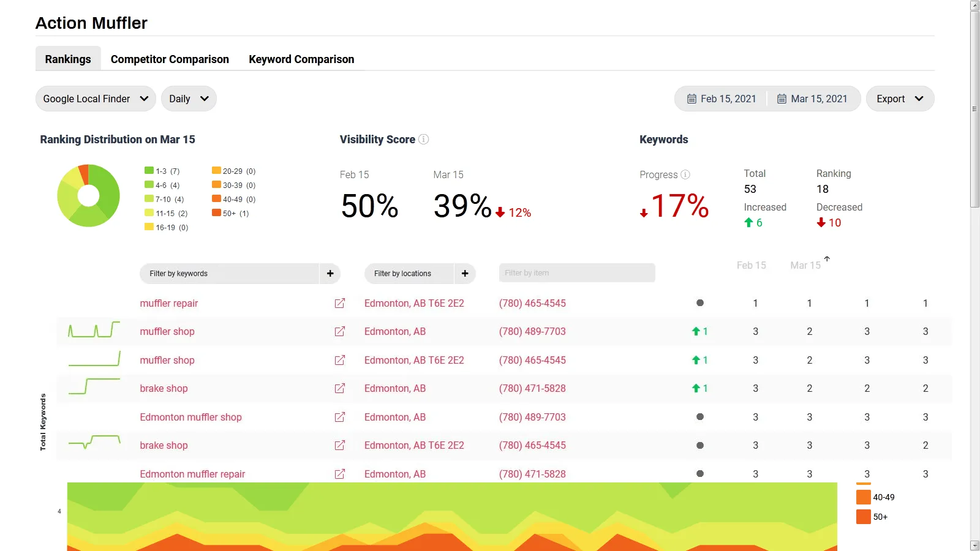Toggle the 40-49 series in area chart legend

(876, 497)
